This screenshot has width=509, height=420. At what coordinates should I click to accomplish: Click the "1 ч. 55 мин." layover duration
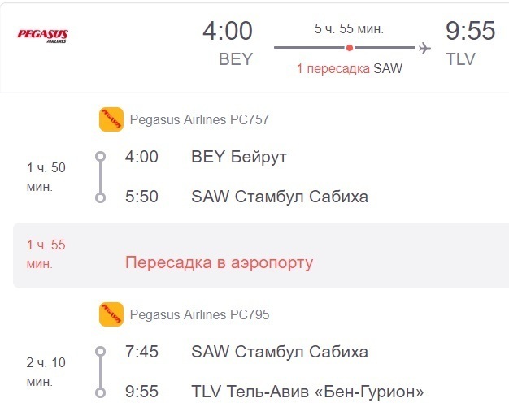46,254
